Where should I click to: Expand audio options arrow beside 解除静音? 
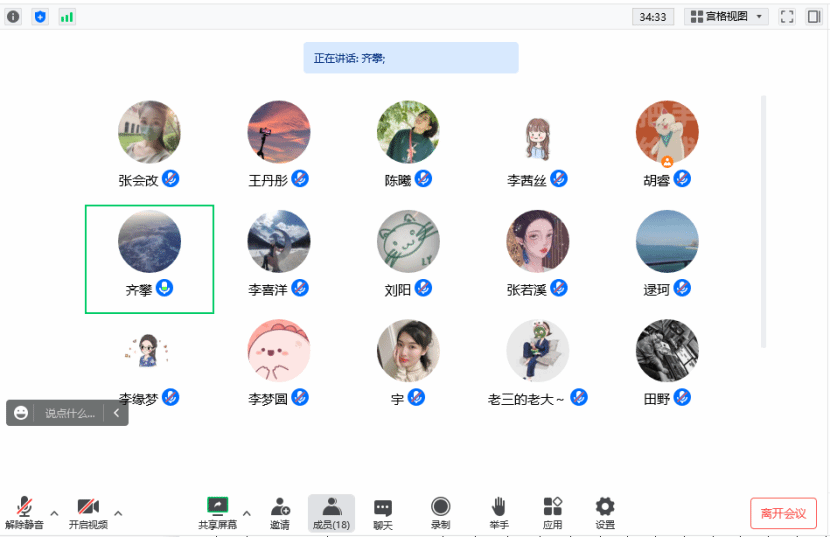tap(54, 513)
